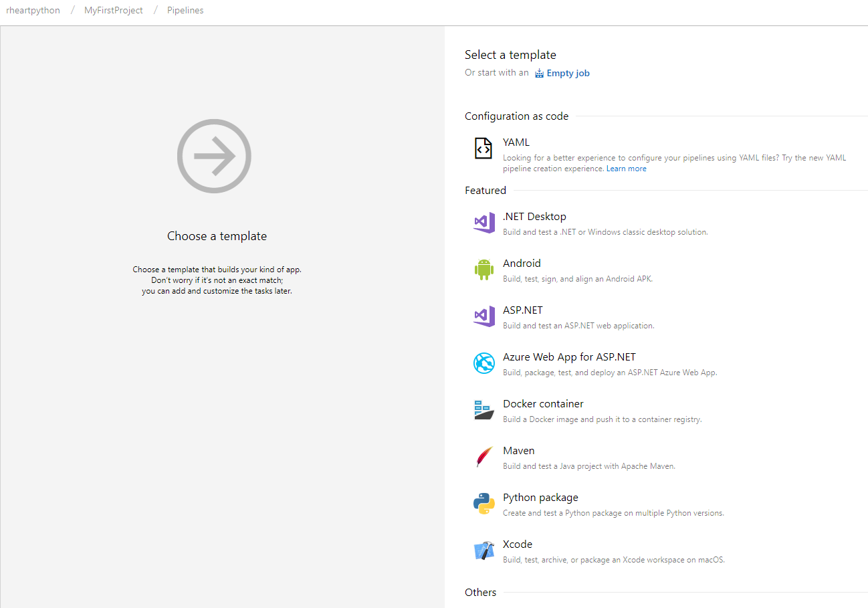Screen dimensions: 868x608
Task: Click the Android robot icon
Action: (483, 269)
